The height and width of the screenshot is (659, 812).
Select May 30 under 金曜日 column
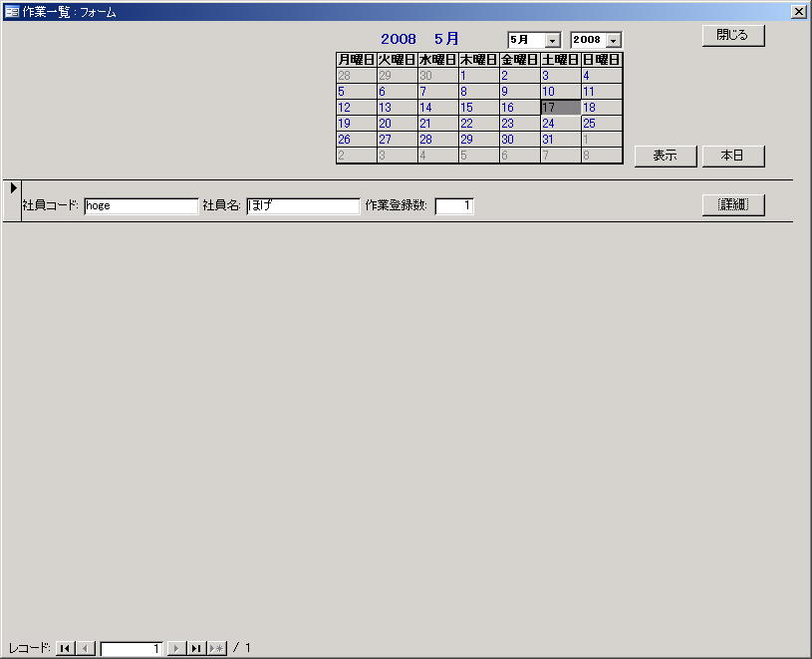520,140
